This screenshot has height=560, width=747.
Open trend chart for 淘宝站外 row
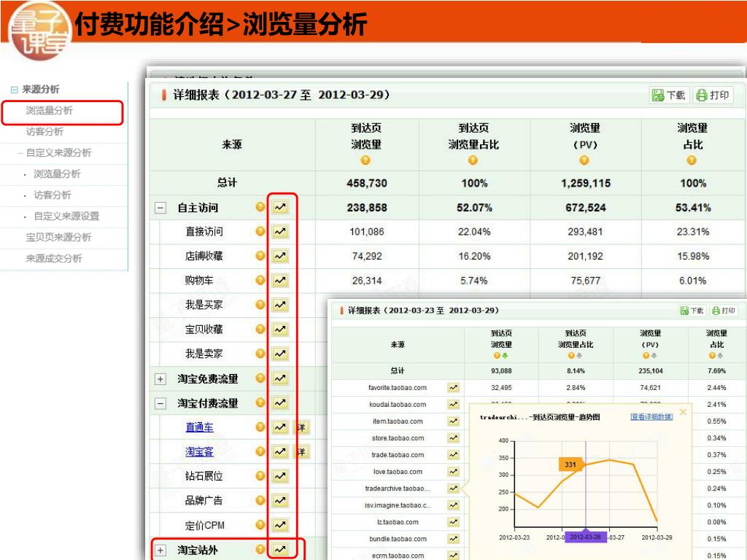pos(280,550)
